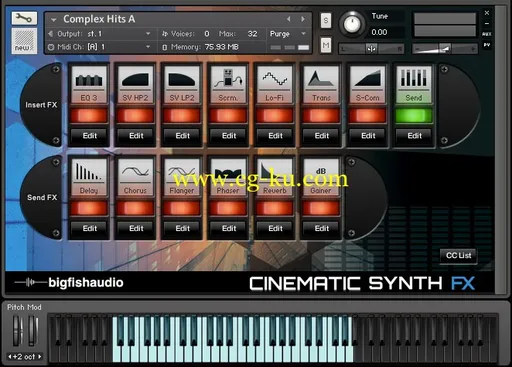512x367 pixels.
Task: Click the Pitch wheel
Action: [18, 330]
